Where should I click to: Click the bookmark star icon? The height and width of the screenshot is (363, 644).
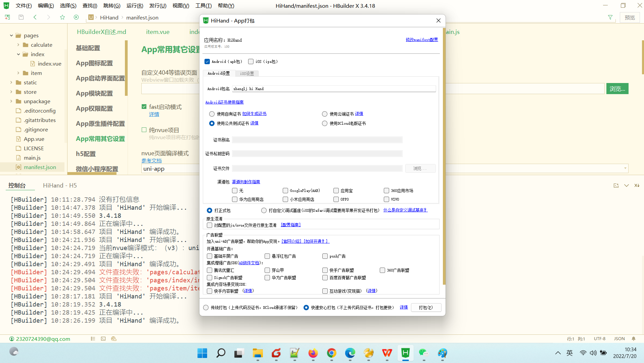pyautogui.click(x=62, y=17)
